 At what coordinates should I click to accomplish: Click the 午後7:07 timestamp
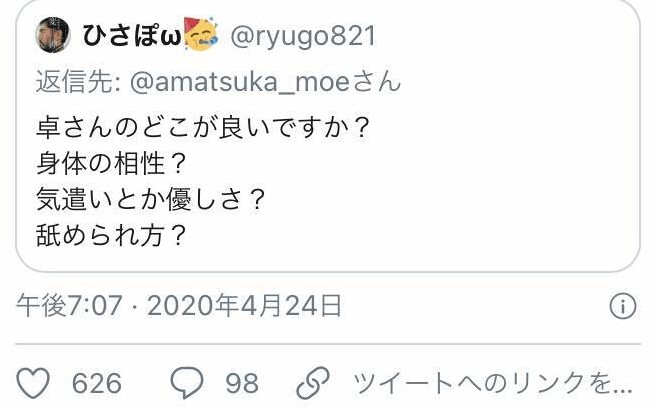click(69, 305)
